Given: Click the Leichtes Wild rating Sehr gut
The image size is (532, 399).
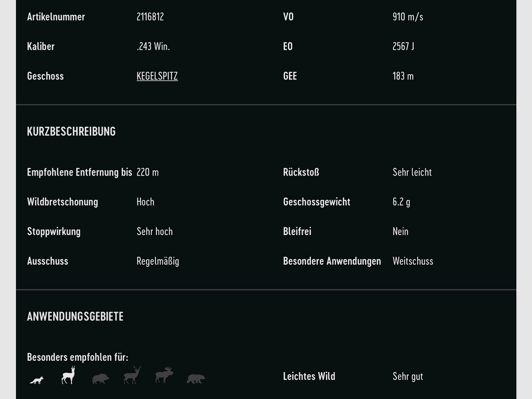Looking at the screenshot, I should (x=408, y=376).
